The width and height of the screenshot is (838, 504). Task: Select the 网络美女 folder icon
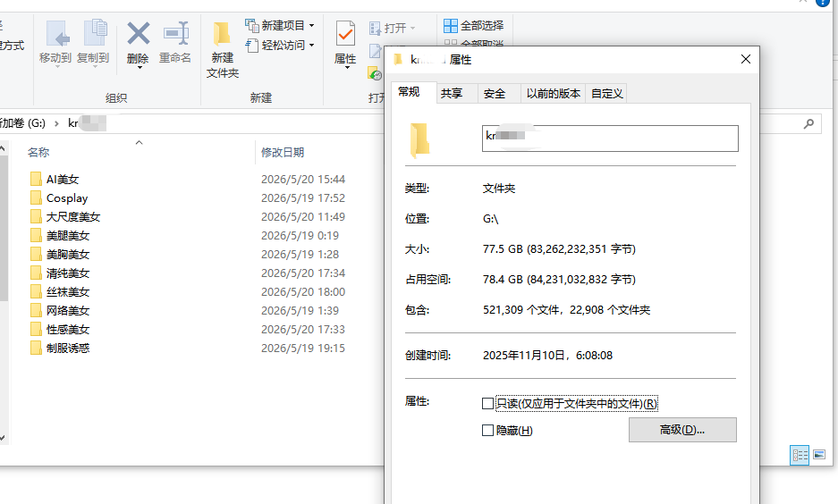(x=36, y=310)
